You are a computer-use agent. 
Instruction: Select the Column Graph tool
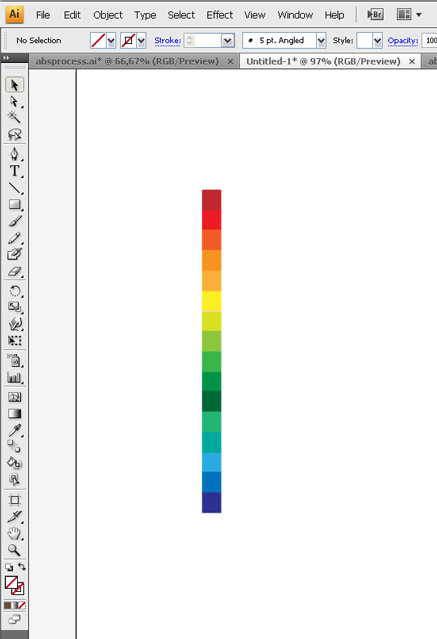pos(15,377)
